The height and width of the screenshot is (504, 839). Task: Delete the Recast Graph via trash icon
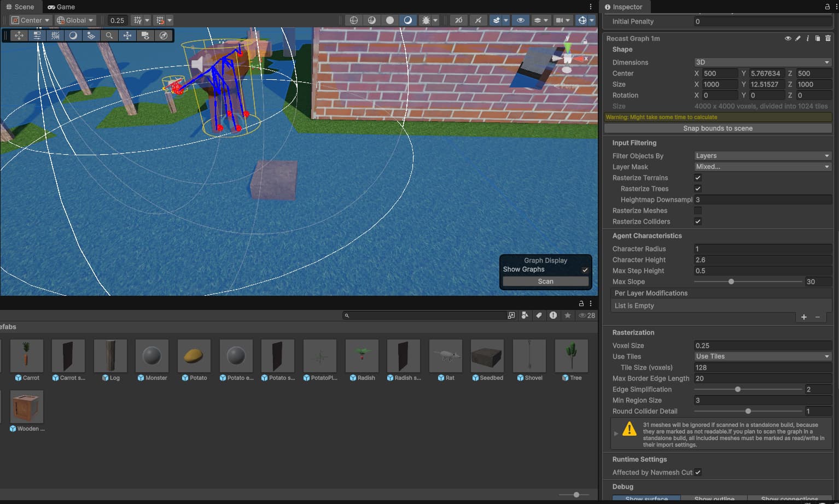tap(828, 38)
